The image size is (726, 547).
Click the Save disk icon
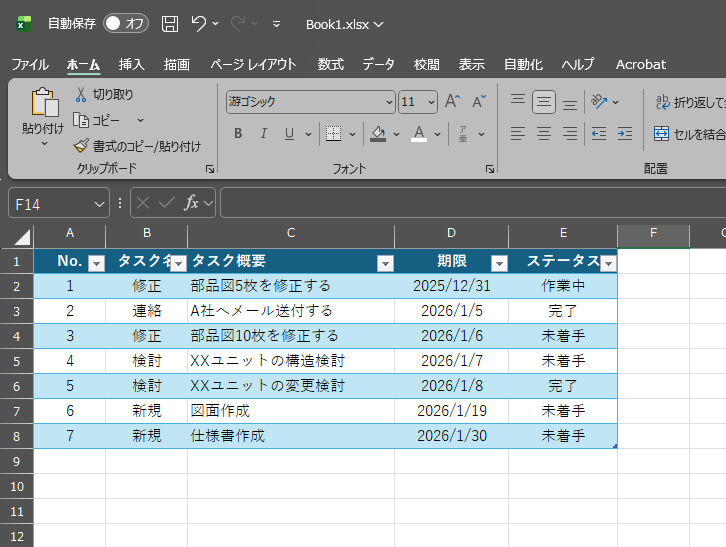170,23
